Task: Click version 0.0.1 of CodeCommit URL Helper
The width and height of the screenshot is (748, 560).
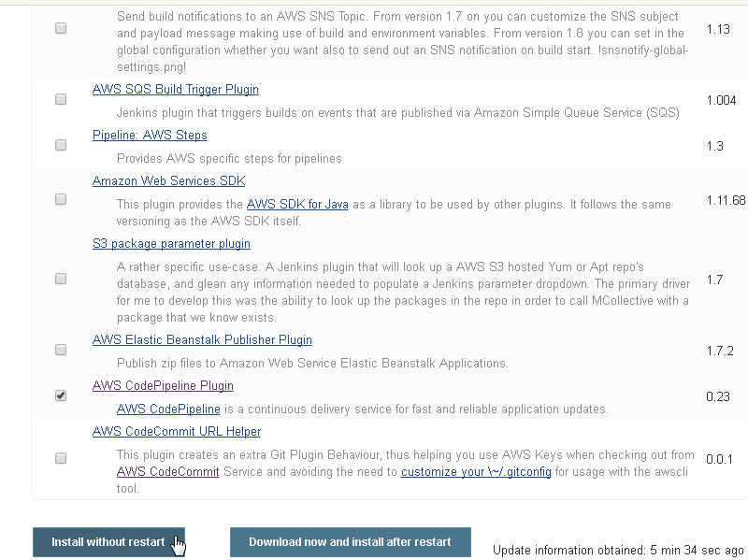Action: point(719,459)
